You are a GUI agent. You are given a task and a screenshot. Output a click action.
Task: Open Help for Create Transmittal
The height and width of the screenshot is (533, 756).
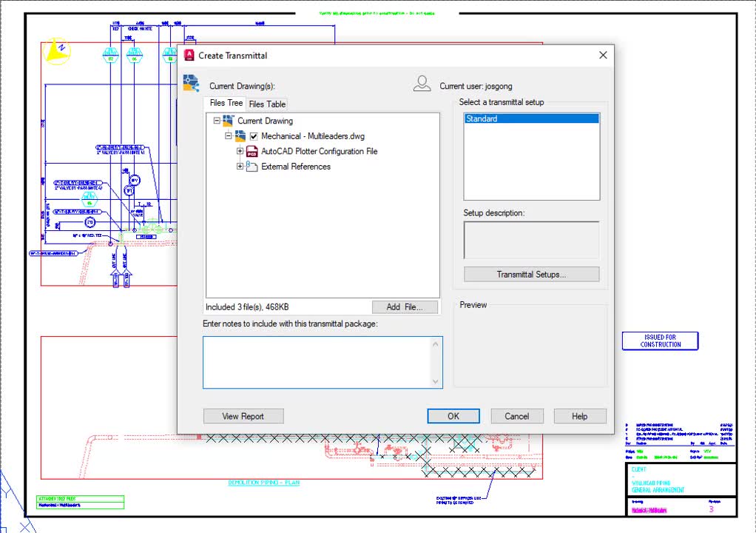[x=579, y=416]
